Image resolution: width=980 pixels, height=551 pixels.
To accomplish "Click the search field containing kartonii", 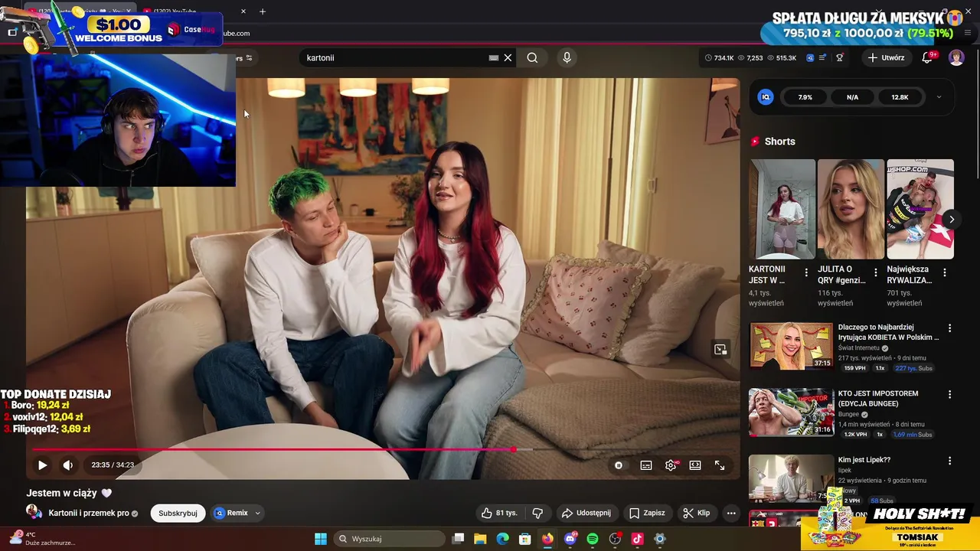I will pos(394,57).
